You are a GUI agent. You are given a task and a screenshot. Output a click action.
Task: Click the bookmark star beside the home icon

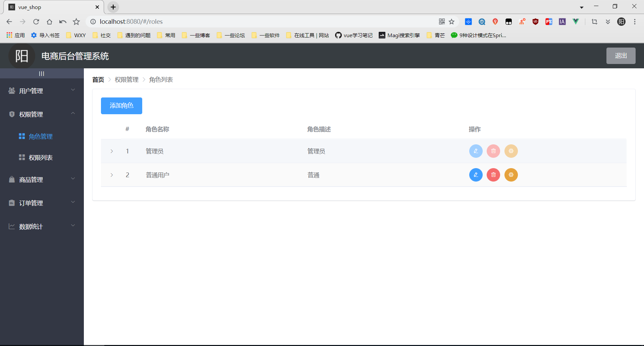[76, 22]
